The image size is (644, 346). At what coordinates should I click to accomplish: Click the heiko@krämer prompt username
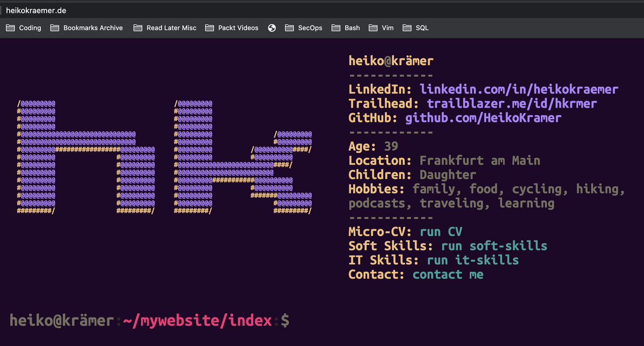[62, 321]
